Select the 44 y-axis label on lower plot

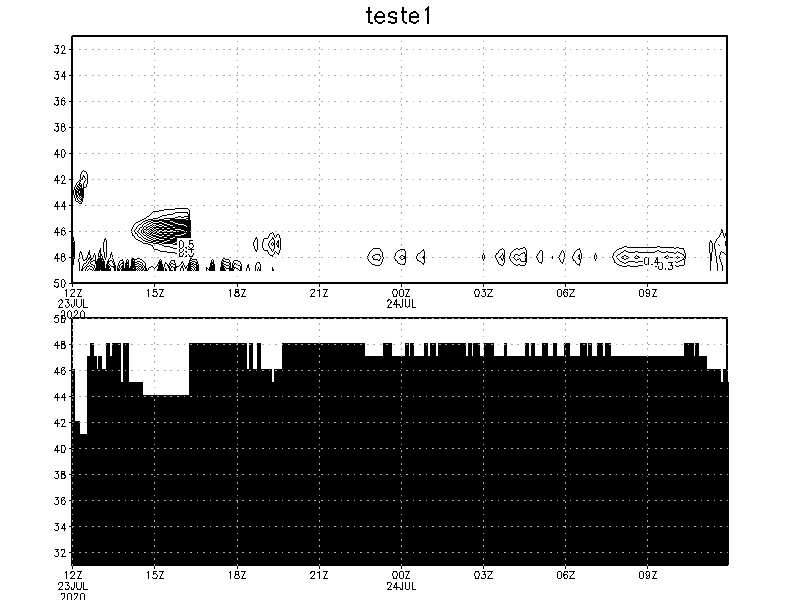[60, 397]
